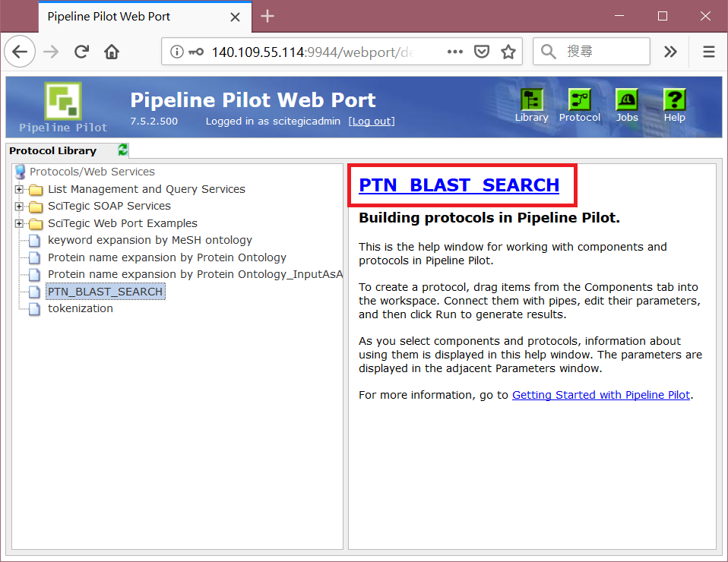Open the Protocol icon in header
Screen dimensions: 728x562
point(579,99)
